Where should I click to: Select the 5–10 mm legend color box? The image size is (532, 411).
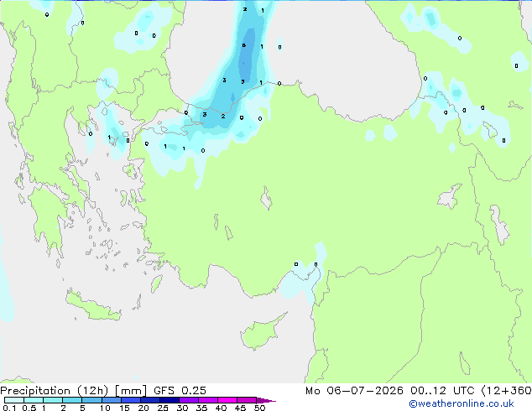point(92,400)
